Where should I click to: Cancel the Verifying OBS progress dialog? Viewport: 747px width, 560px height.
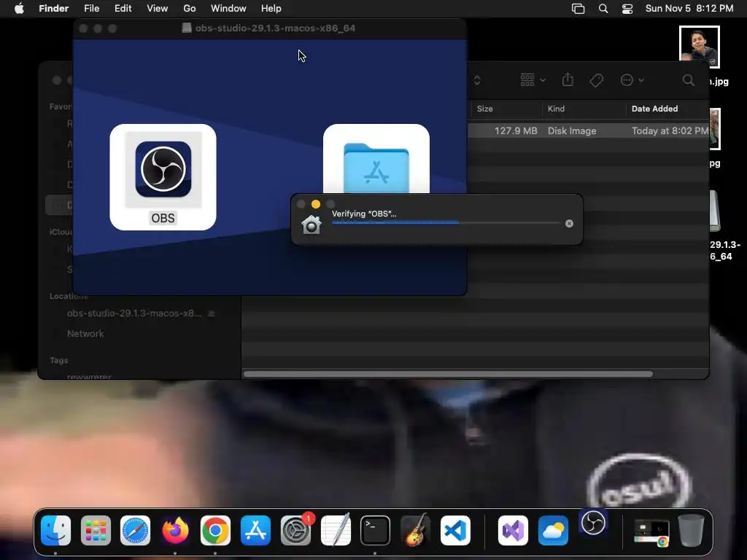click(x=569, y=223)
